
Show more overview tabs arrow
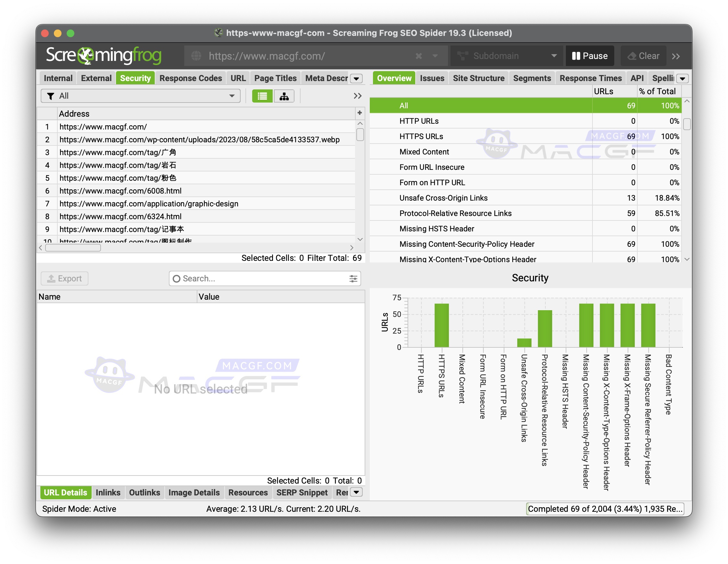(x=682, y=79)
